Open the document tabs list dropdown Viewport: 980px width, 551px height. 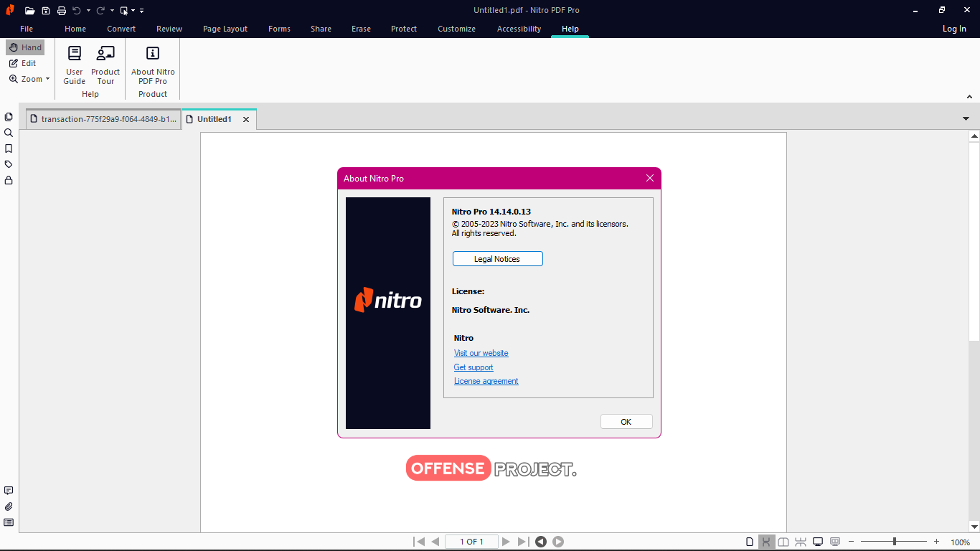[966, 118]
